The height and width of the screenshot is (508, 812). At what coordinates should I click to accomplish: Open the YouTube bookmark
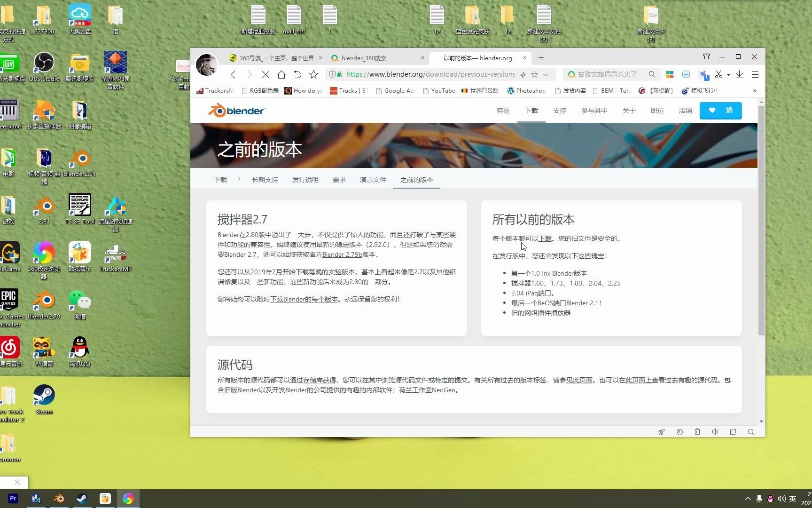click(x=439, y=90)
